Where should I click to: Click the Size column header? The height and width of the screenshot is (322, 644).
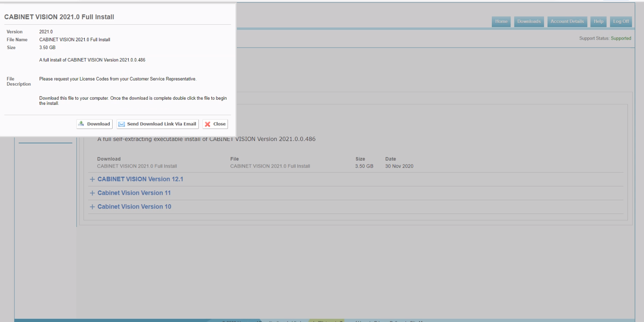tap(360, 159)
